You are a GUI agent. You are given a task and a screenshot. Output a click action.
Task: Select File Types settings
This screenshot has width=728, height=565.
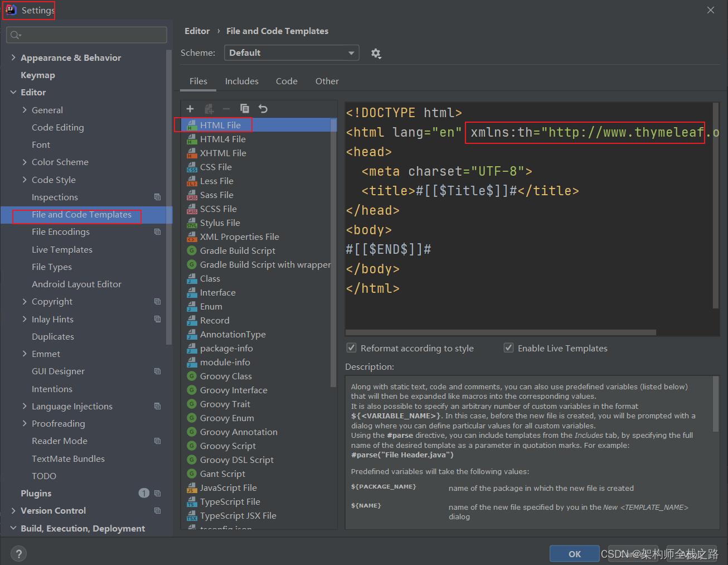tap(52, 267)
